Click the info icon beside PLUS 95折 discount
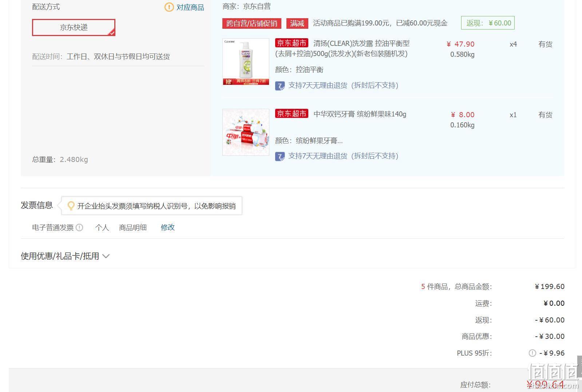The image size is (582, 392). [532, 353]
